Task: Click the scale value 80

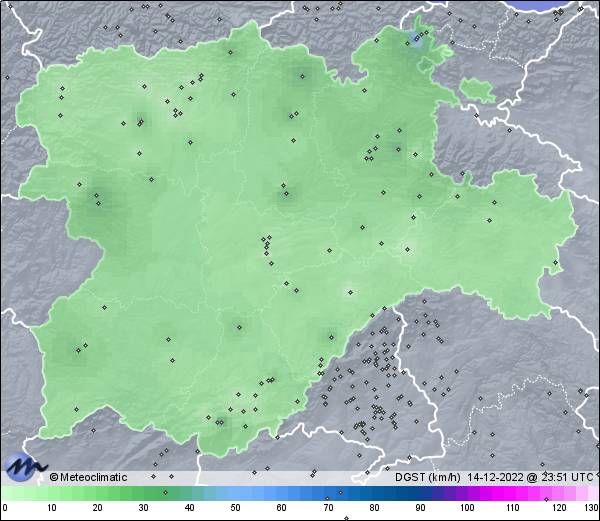Action: click(374, 508)
